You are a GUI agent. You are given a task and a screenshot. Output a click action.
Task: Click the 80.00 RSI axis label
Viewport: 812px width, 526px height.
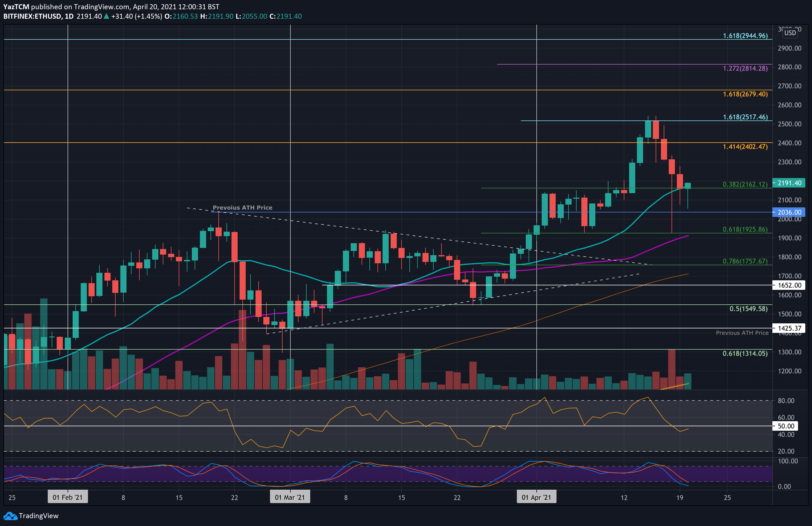(786, 400)
